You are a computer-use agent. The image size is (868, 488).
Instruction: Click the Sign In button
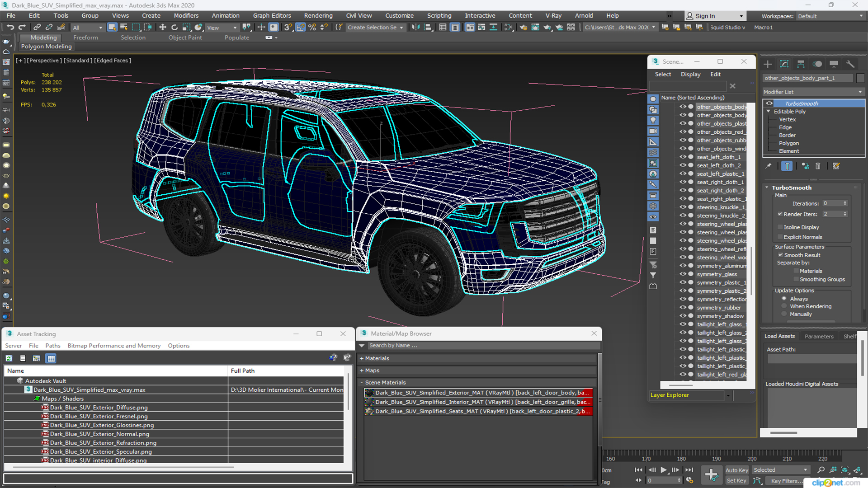[714, 16]
